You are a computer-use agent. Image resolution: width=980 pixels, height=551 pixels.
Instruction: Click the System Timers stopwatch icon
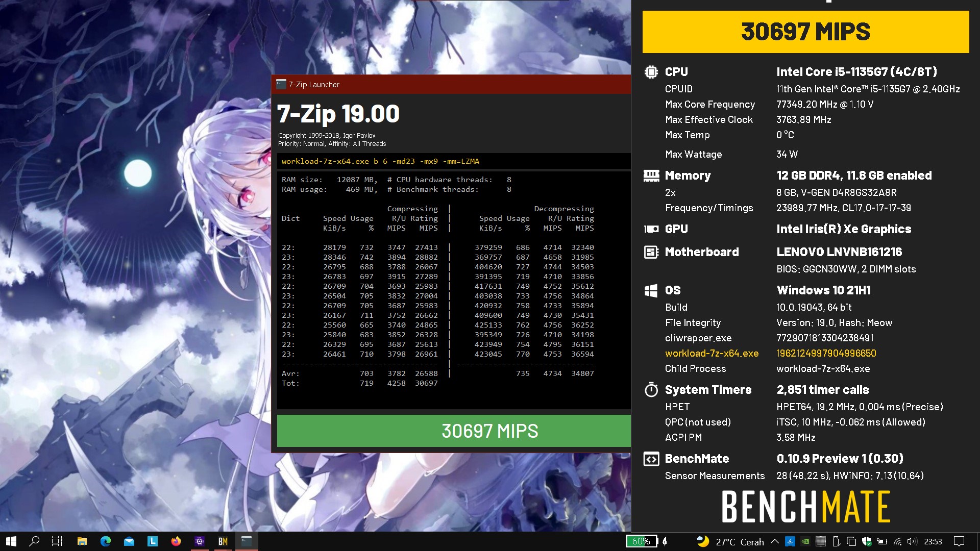(x=651, y=390)
